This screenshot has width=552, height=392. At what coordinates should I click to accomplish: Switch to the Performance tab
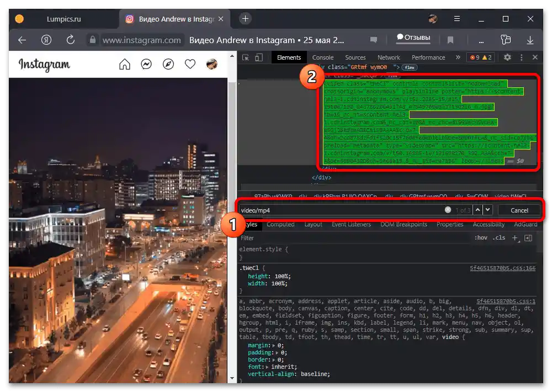coord(428,57)
